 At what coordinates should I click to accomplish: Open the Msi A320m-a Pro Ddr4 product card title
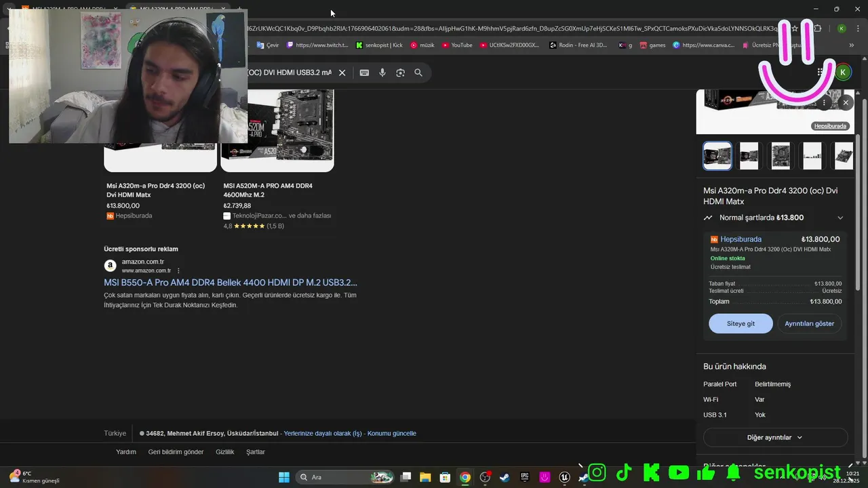[155, 190]
